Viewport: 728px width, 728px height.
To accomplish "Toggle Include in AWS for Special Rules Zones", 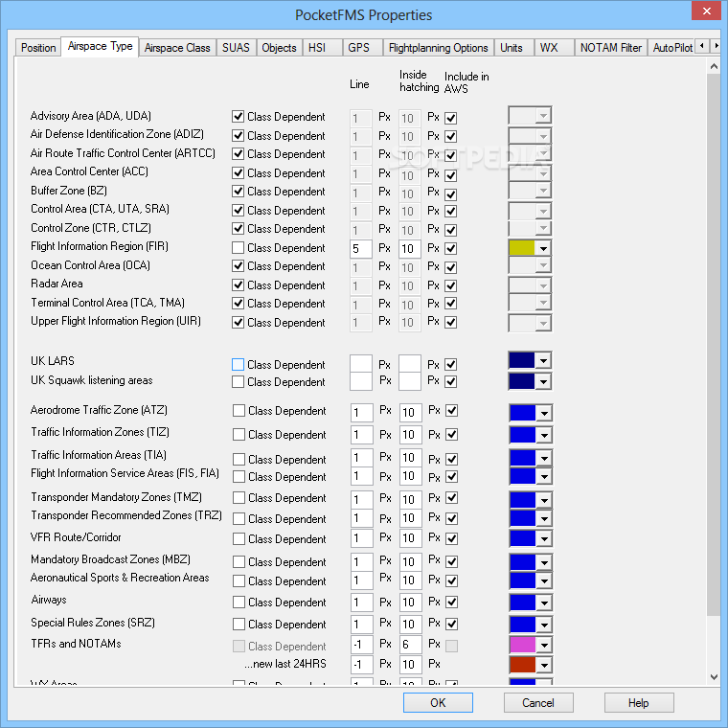I will (x=452, y=624).
